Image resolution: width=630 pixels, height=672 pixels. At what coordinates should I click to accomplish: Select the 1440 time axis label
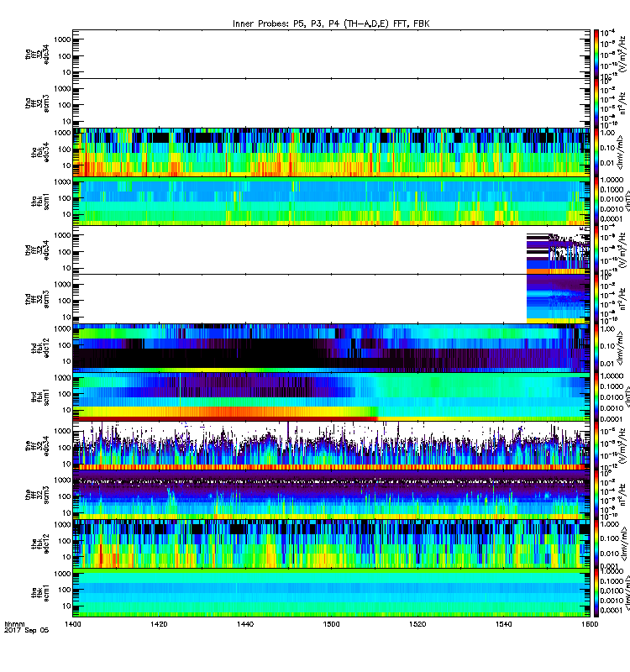[x=245, y=624]
